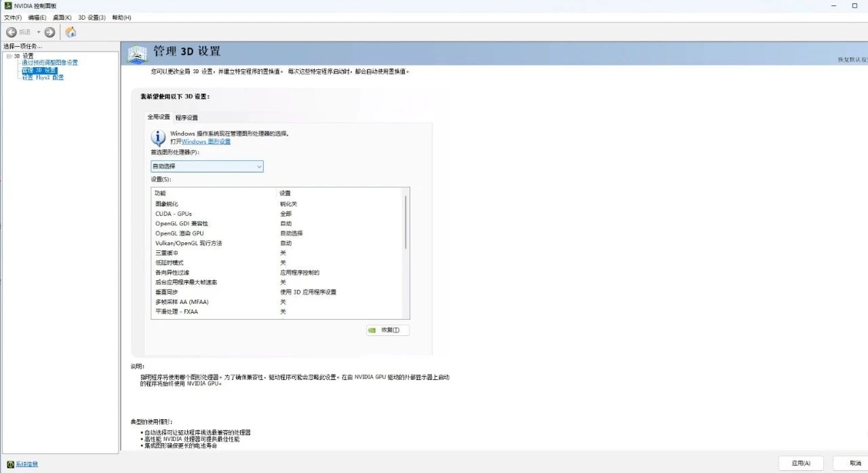The height and width of the screenshot is (473, 868).
Task: Click the NVIDIA logo in the title bar
Action: pyautogui.click(x=7, y=5)
